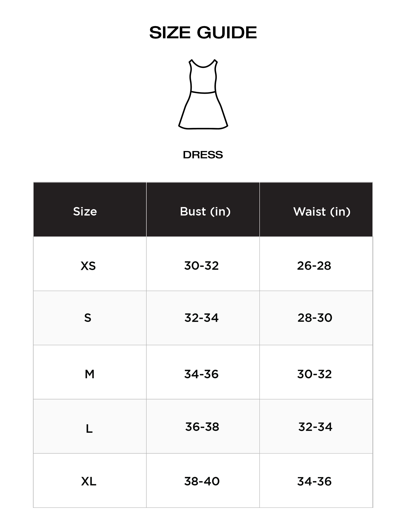This screenshot has height=532, width=404.
Task: Select the XS waist measurement 26-28
Action: point(314,266)
